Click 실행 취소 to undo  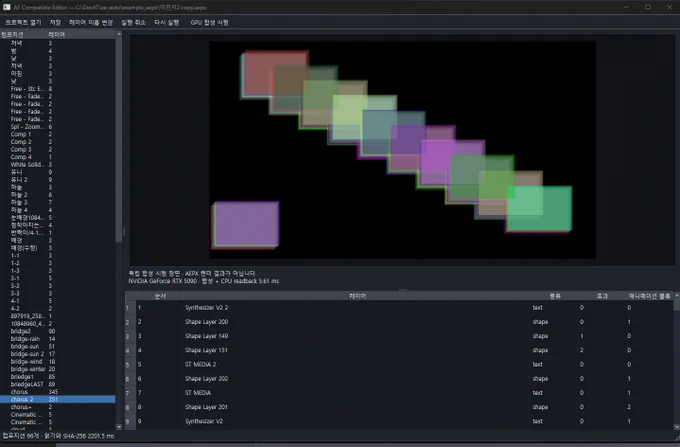click(x=133, y=23)
